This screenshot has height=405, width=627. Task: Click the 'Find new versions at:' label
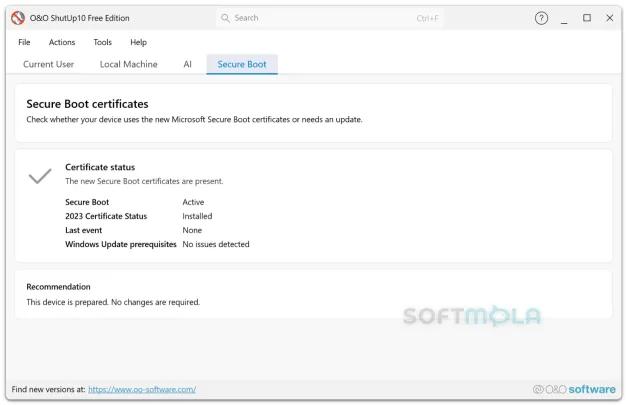(48, 389)
